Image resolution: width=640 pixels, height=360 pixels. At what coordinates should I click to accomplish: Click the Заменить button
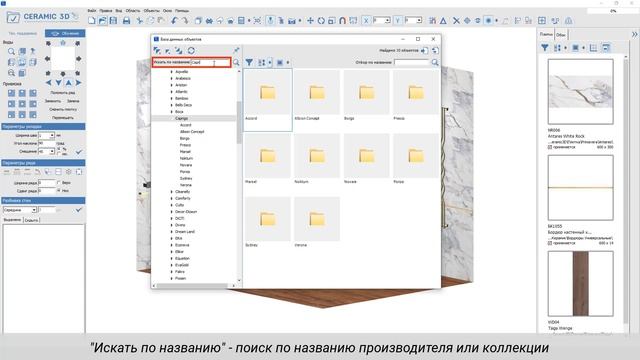tap(53, 101)
